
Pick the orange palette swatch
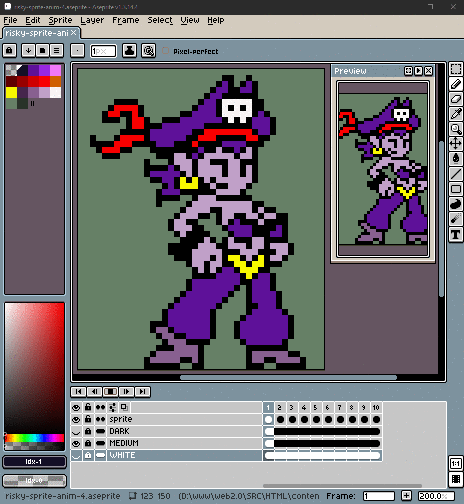(x=55, y=81)
